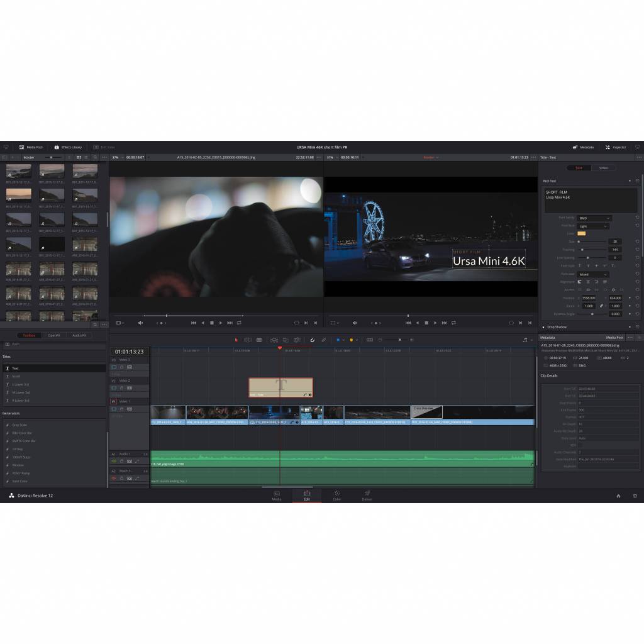Click timeline zoom out minus icon
The image size is (644, 644).
[380, 340]
